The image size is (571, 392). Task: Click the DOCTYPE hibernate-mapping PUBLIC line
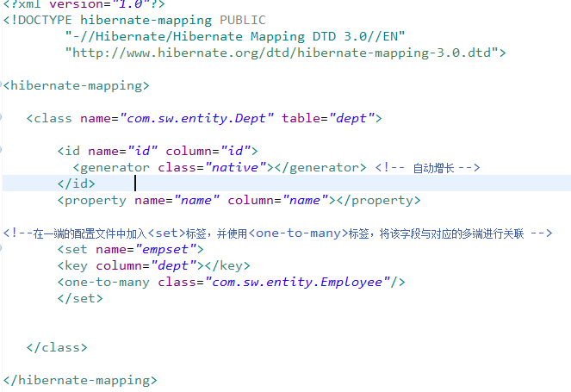click(x=134, y=20)
